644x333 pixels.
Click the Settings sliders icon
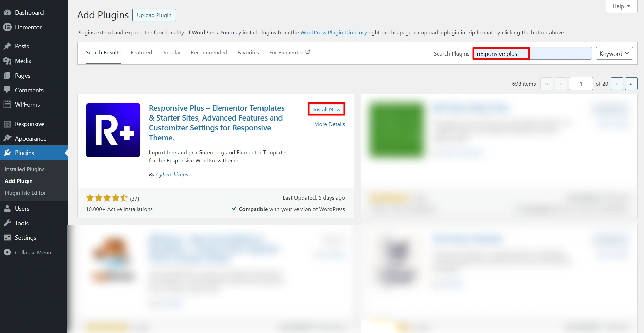(7, 238)
